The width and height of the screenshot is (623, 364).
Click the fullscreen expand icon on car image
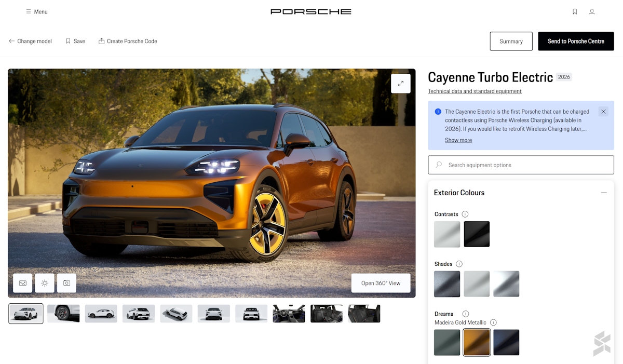click(x=400, y=84)
